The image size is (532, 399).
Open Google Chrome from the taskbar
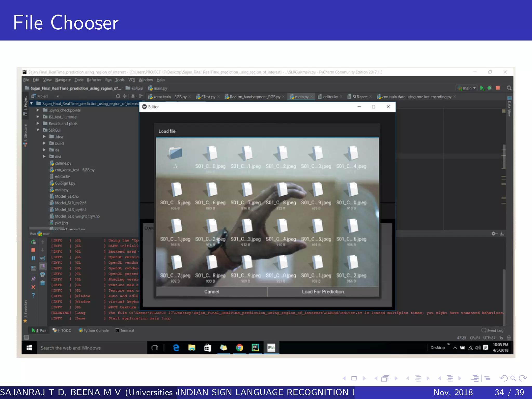[239, 348]
